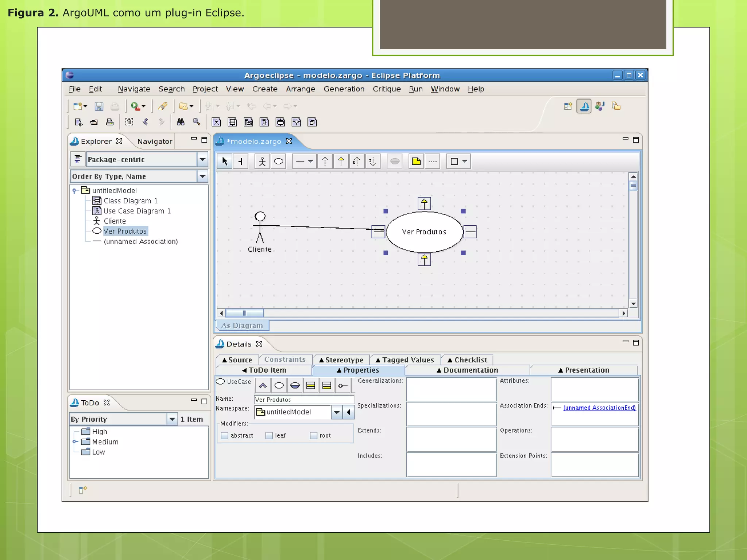Open the rectangle shape tool dropdown arrow
747x560 pixels.
pyautogui.click(x=465, y=161)
